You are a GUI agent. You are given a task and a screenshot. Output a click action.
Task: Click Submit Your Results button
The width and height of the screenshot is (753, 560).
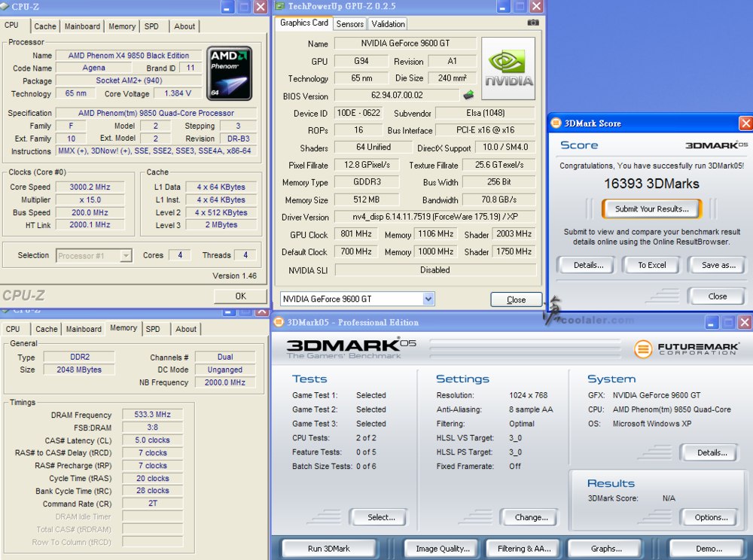(x=651, y=208)
